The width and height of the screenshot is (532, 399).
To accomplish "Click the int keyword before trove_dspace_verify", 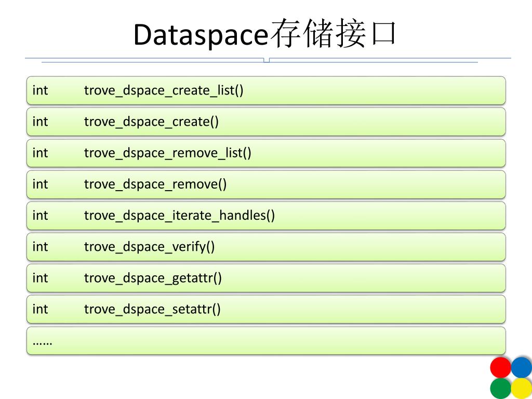I will (40, 246).
